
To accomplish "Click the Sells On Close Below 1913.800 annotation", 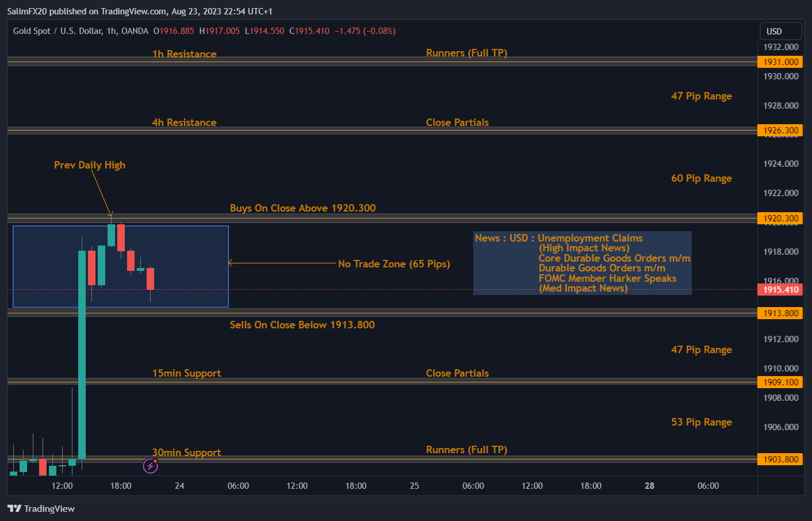I will (x=302, y=325).
